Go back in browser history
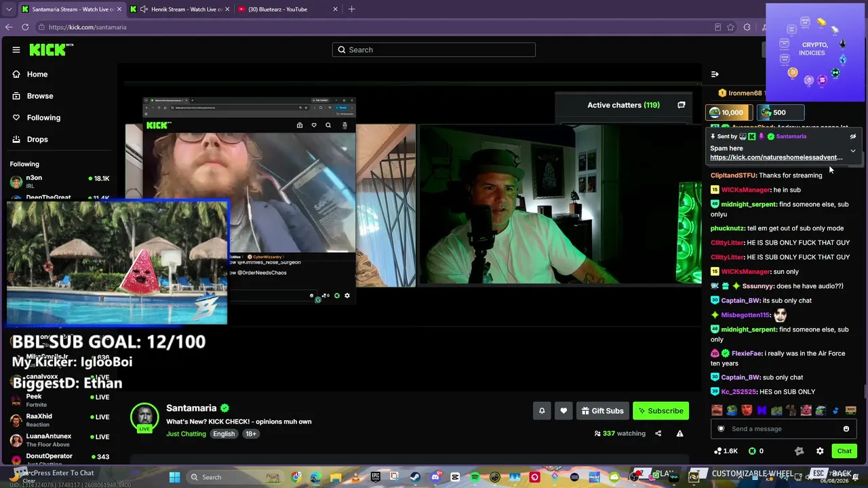Viewport: 868px width, 488px height. click(x=8, y=27)
